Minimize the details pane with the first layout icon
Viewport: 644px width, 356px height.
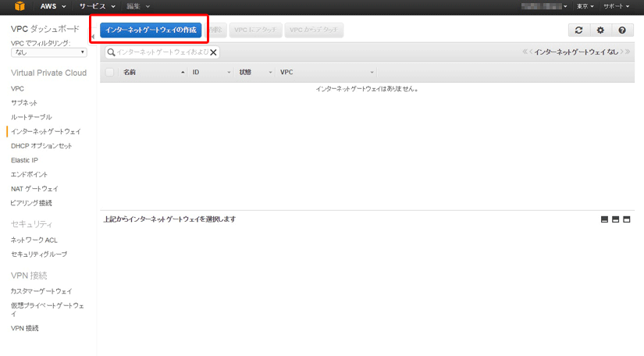coord(604,219)
